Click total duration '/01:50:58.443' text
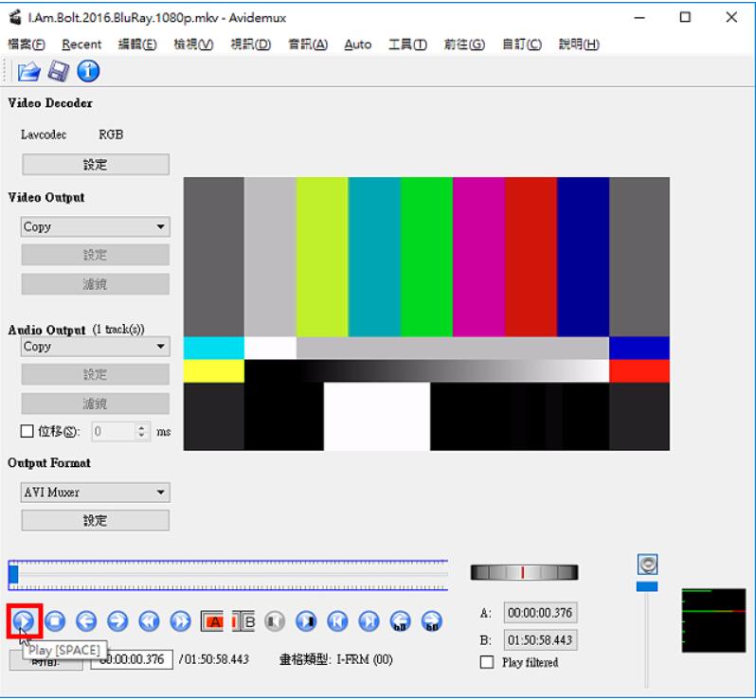This screenshot has width=756, height=700. [213, 659]
